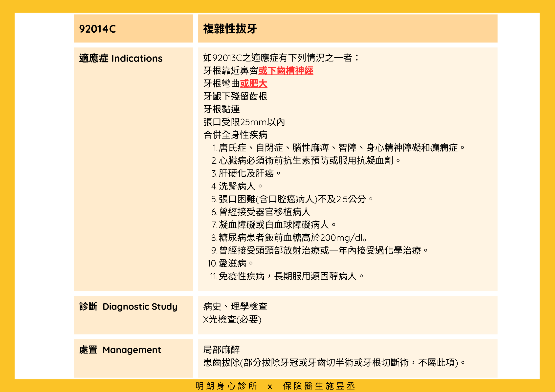Click item 3 肝硬化及肝癌
Viewport: 555px width, 392px height.
[x=246, y=173]
